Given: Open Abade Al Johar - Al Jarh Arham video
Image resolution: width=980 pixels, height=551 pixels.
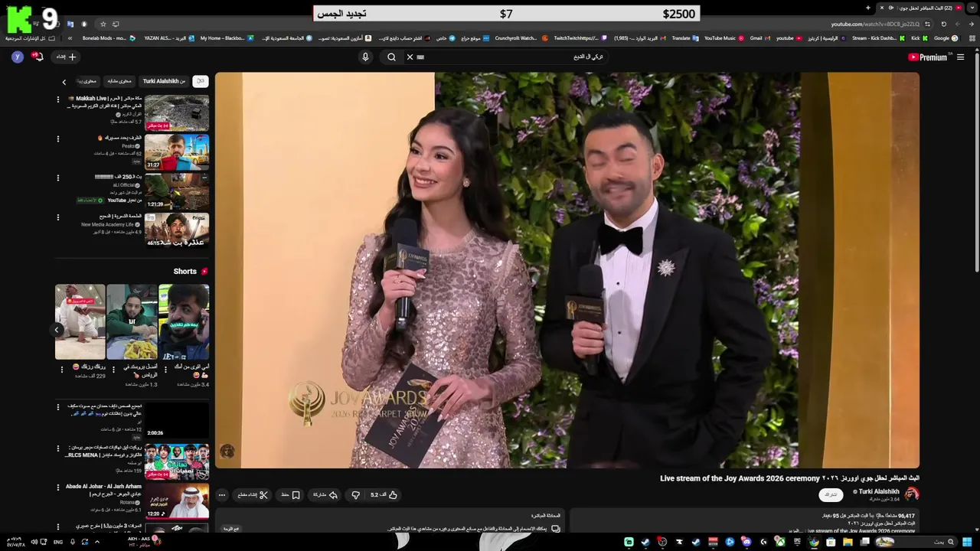Looking at the screenshot, I should click(177, 501).
